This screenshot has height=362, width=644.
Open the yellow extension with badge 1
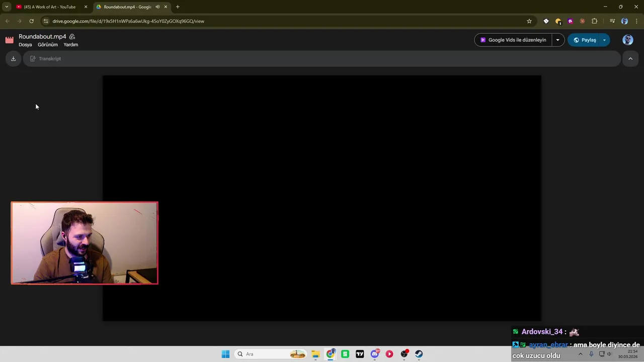tap(558, 21)
